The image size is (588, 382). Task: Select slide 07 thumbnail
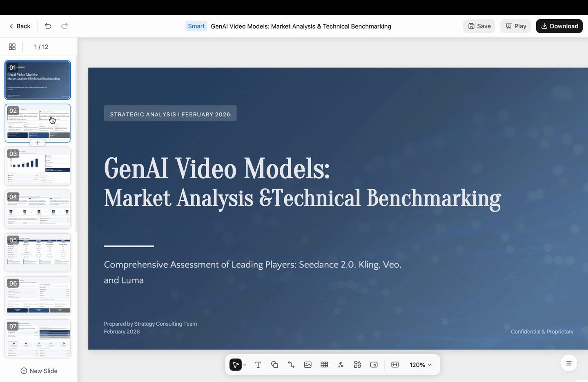tap(38, 339)
